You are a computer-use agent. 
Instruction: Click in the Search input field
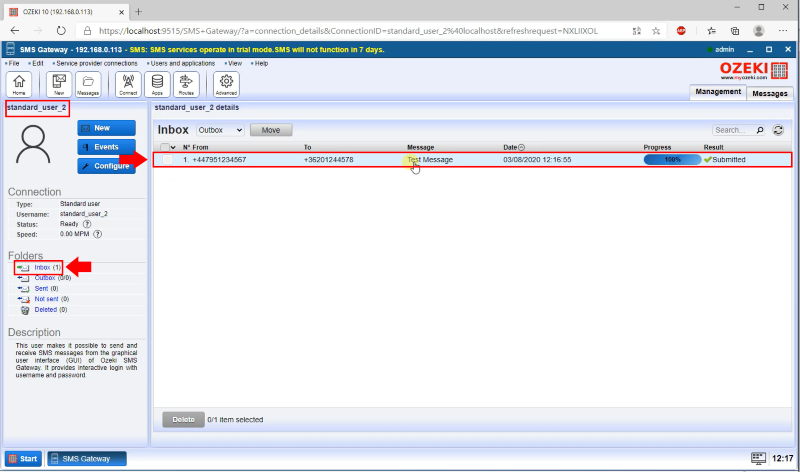click(734, 130)
